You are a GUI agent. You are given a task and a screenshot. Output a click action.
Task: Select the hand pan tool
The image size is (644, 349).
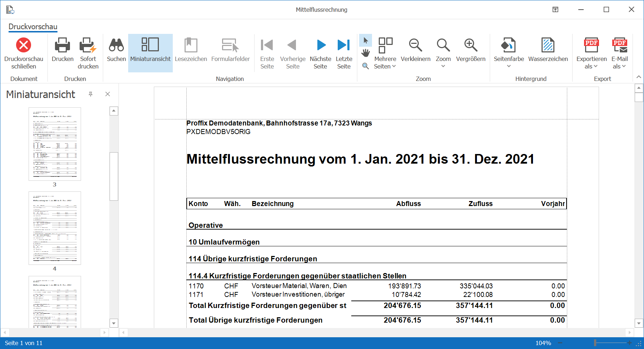pos(366,53)
